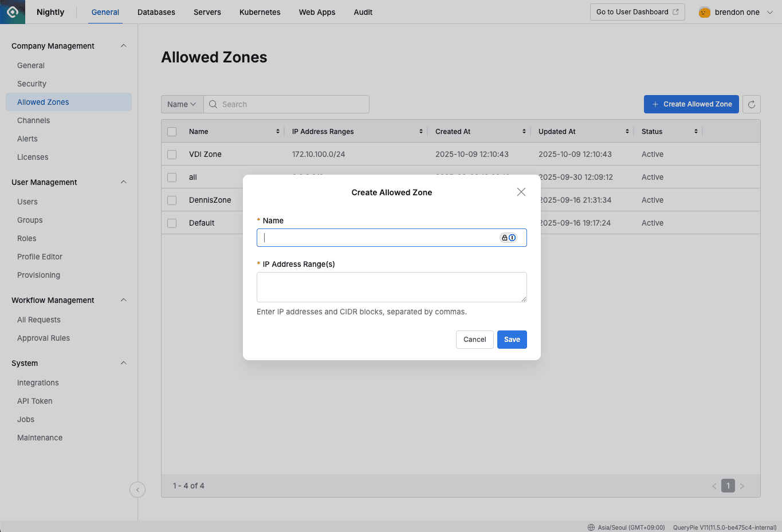Cancel the Create Allowed Zone dialog
This screenshot has width=782, height=532.
[474, 339]
